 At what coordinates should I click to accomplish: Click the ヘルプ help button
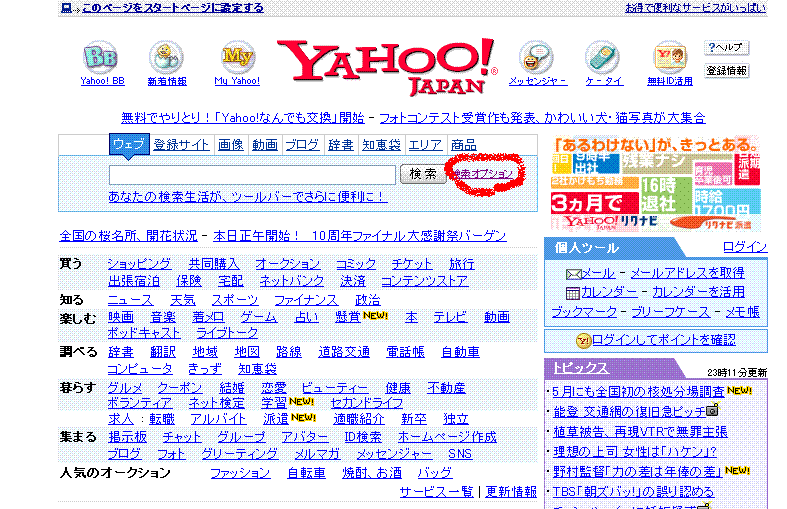726,48
